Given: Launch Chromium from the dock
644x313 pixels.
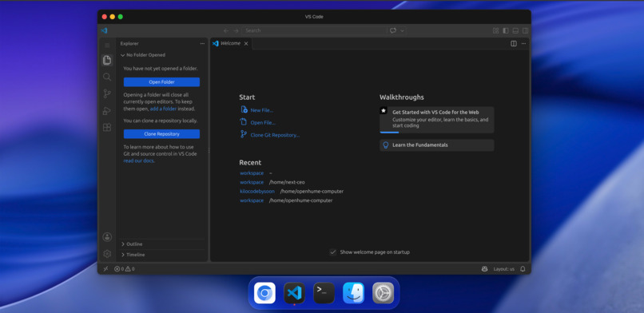Looking at the screenshot, I should click(265, 293).
